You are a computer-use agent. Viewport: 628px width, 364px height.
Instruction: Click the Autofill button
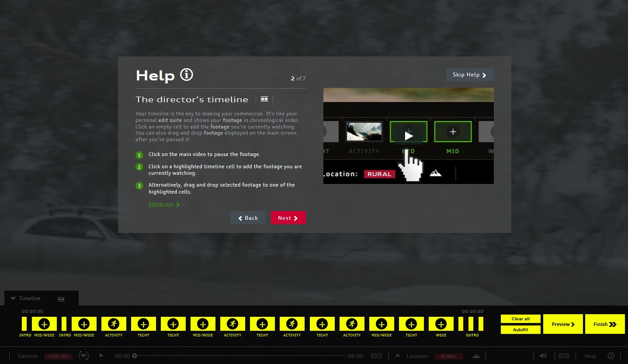520,329
